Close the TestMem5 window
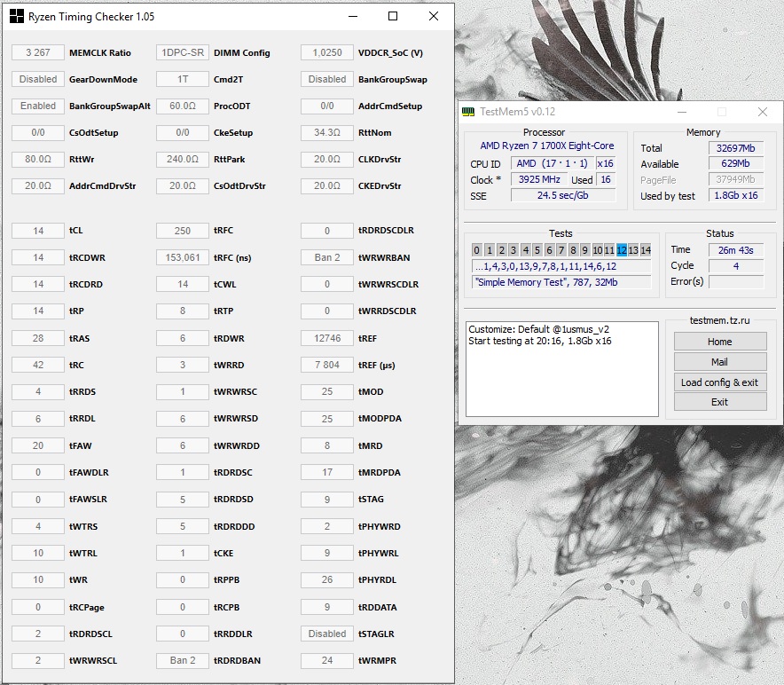784x685 pixels. pos(763,112)
